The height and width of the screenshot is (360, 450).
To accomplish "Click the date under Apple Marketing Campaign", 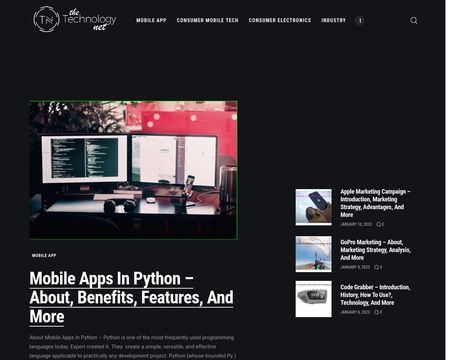I will [x=356, y=224].
